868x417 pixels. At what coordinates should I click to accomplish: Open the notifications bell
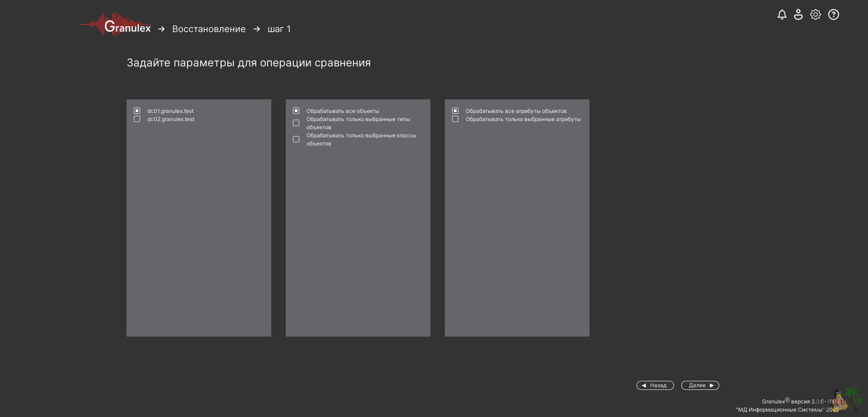782,15
